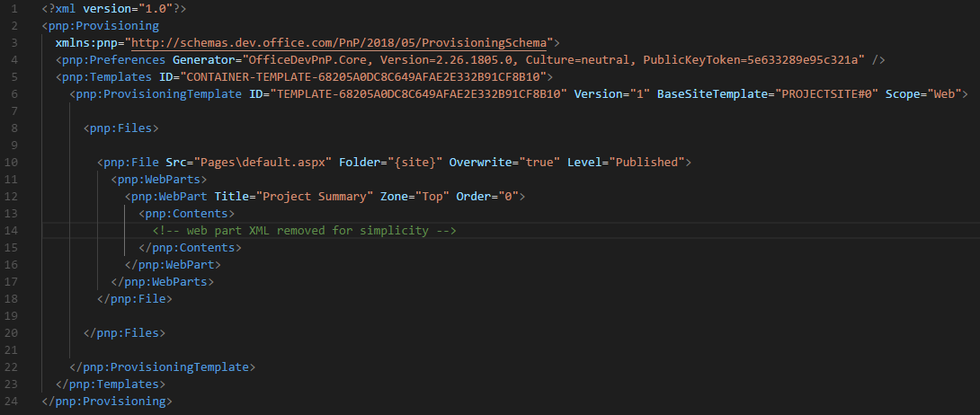Click the closing pnp:ProvisioningTemplate tag
The width and height of the screenshot is (980, 415).
(x=162, y=366)
